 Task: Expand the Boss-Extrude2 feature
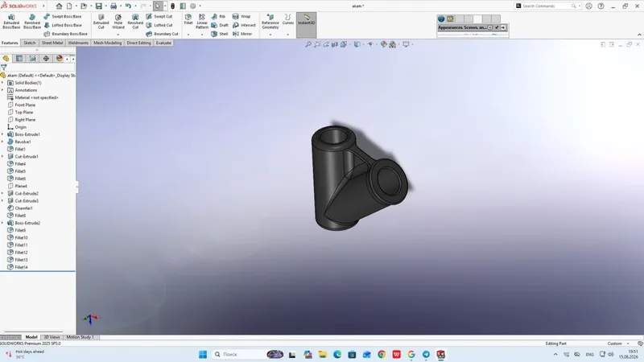click(x=2, y=224)
